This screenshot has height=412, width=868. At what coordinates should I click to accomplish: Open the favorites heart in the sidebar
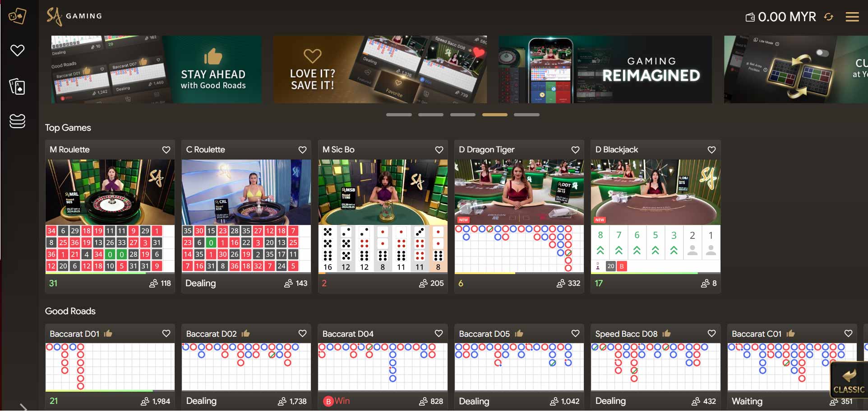[18, 50]
